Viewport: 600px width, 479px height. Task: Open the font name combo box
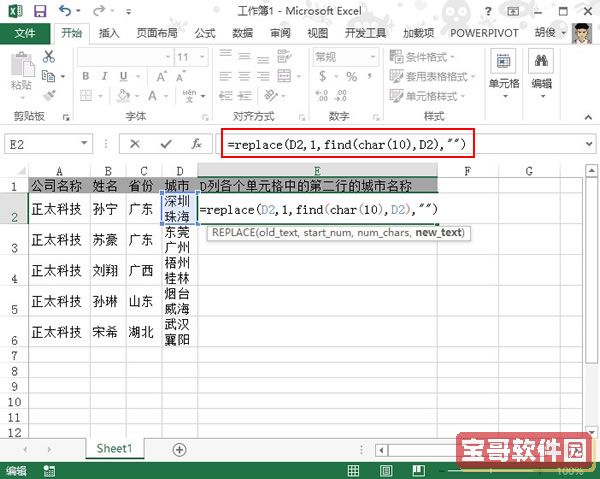pyautogui.click(x=125, y=57)
